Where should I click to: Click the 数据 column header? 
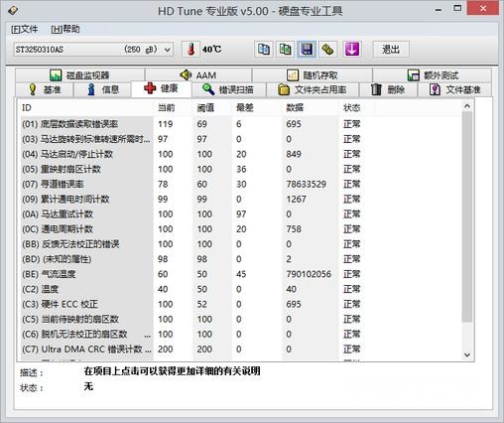click(311, 107)
